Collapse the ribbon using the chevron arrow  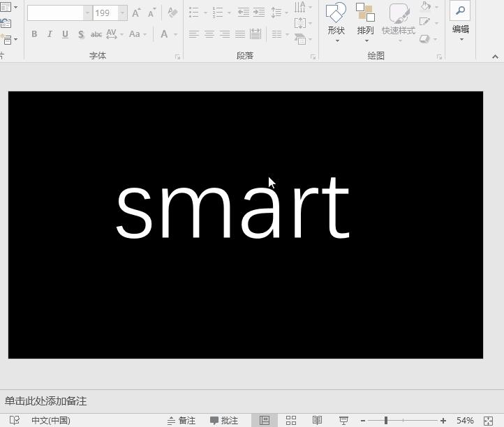tap(495, 56)
